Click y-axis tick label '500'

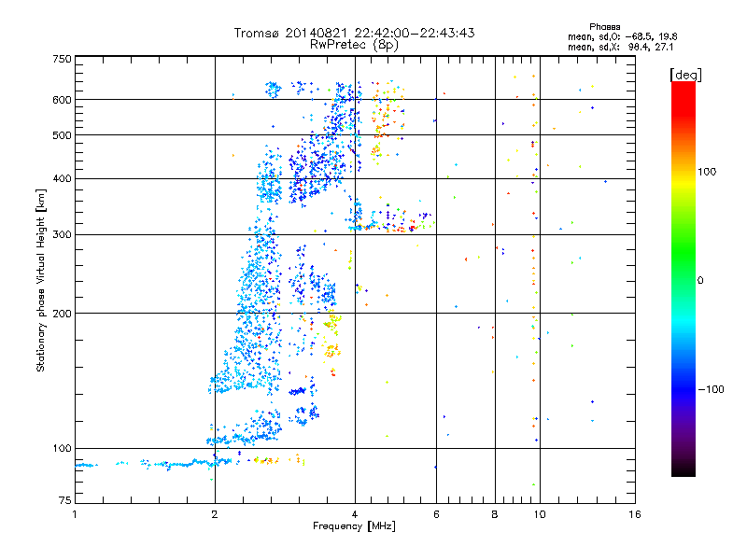click(x=62, y=135)
